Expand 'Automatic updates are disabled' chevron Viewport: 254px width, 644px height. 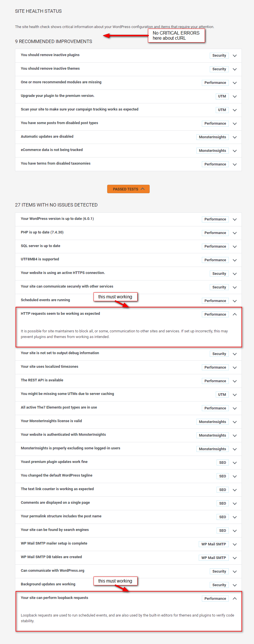[x=235, y=137]
